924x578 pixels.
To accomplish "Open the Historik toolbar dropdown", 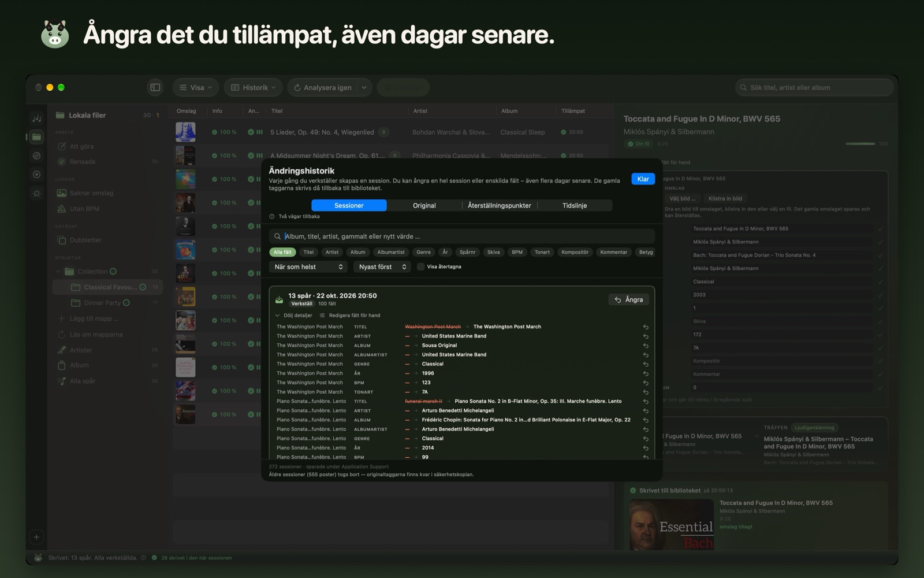I will point(253,87).
